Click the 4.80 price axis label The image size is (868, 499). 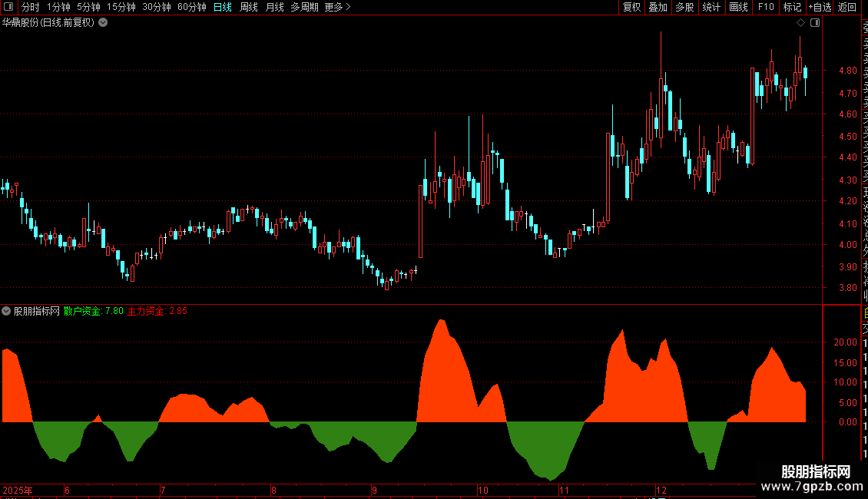pyautogui.click(x=847, y=71)
